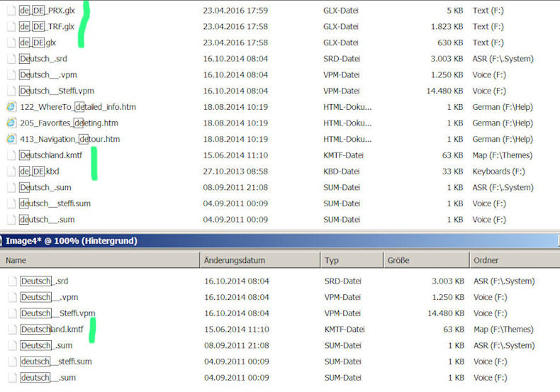Click the date 08.09.2011 21:08 in upper list

coord(235,187)
